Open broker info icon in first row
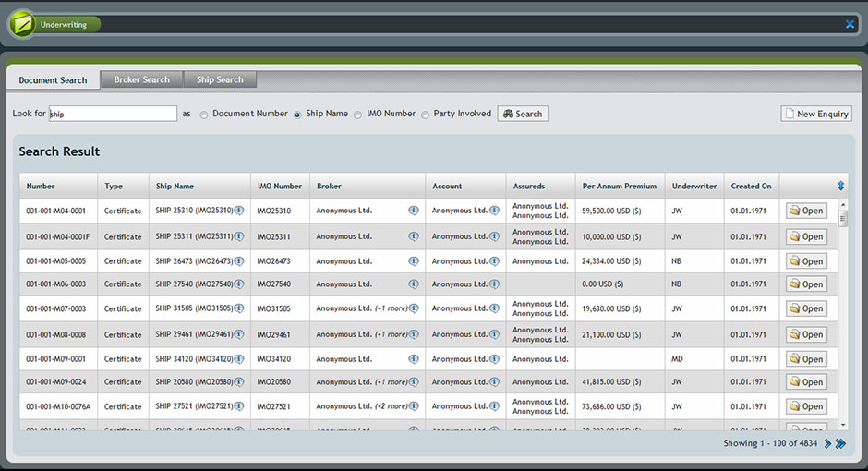The width and height of the screenshot is (868, 471). pyautogui.click(x=414, y=211)
